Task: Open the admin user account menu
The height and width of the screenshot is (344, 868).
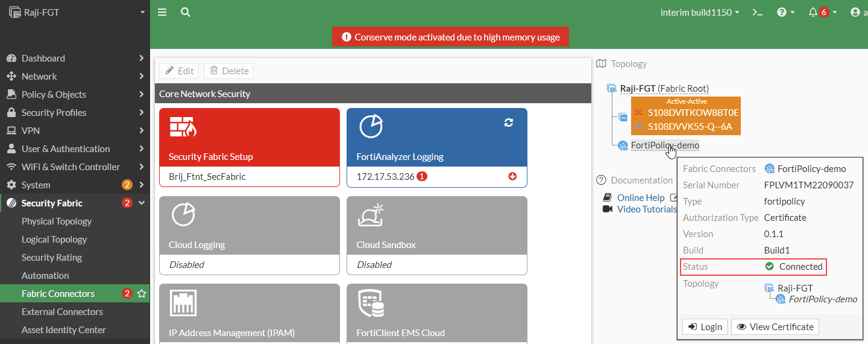Action: [x=858, y=12]
